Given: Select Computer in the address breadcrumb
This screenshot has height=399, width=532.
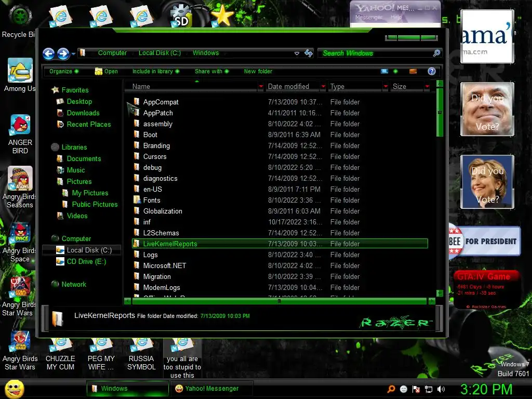Looking at the screenshot, I should pyautogui.click(x=112, y=53).
